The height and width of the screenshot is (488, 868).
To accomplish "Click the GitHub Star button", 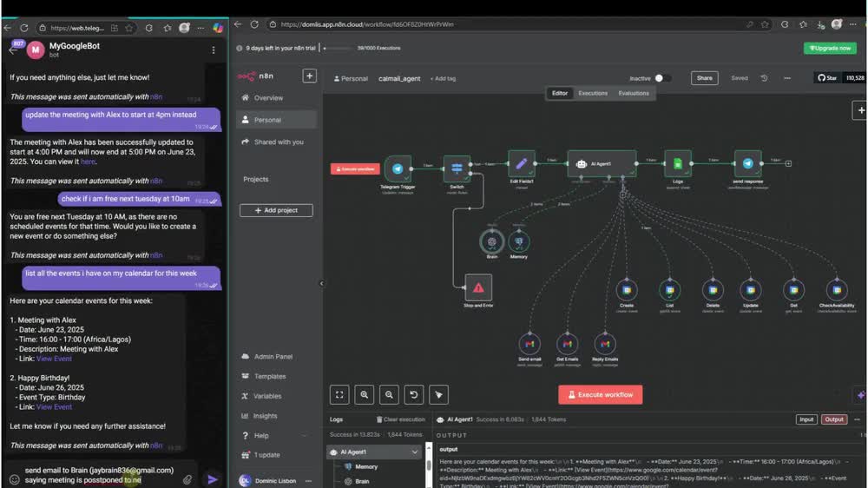I will click(827, 78).
